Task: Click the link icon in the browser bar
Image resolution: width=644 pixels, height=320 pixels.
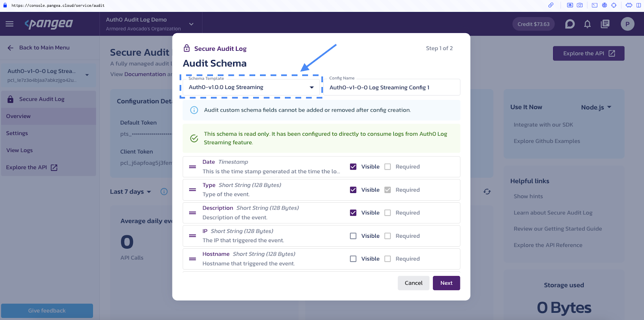Action: point(551,5)
